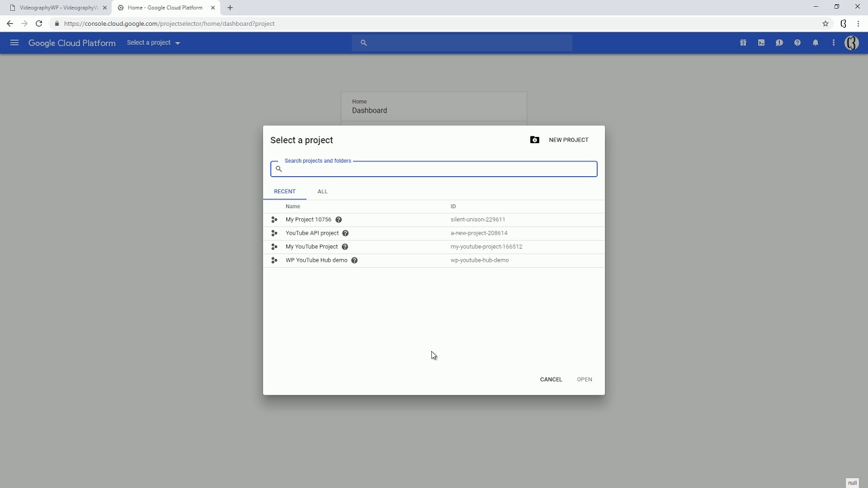Screen dimensions: 868x488
Task: Click the ID a-new-project-208614
Action: [479, 233]
